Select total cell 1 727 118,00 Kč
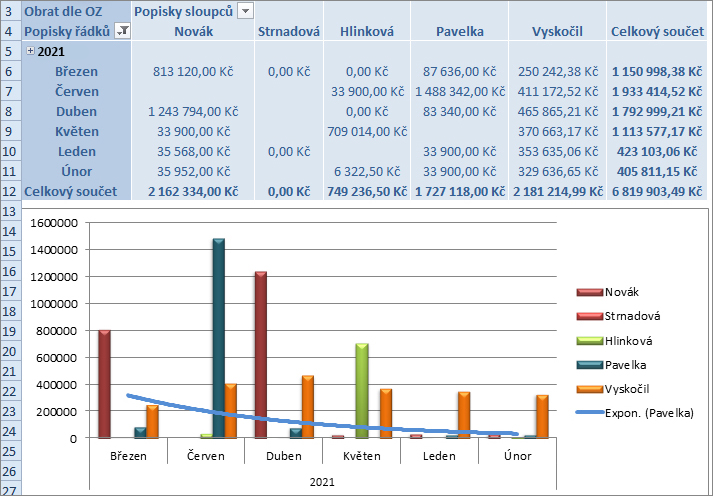Screen dimensions: 713x496 tap(460, 191)
